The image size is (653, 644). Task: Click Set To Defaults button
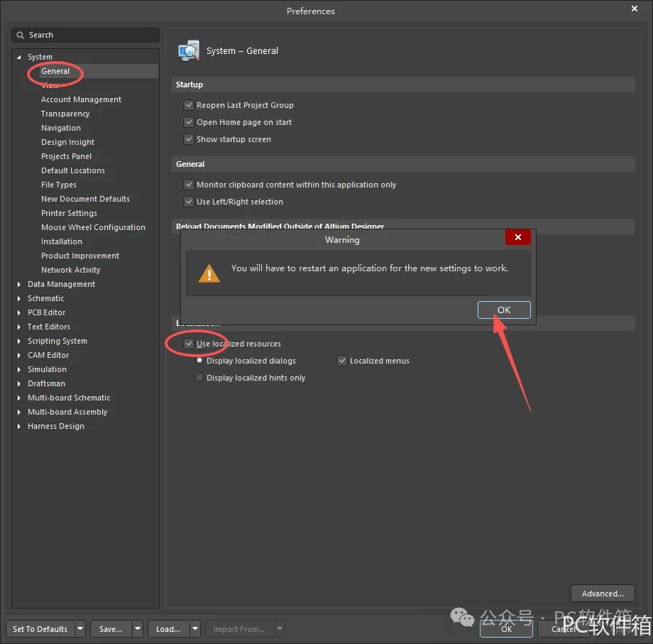click(40, 629)
